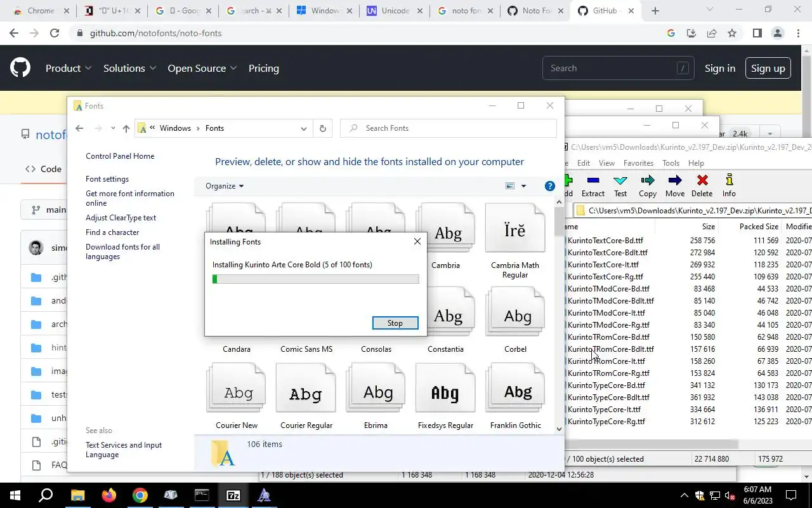Click Copy icon in 7-Zip toolbar
This screenshot has width=812, height=508.
(648, 181)
